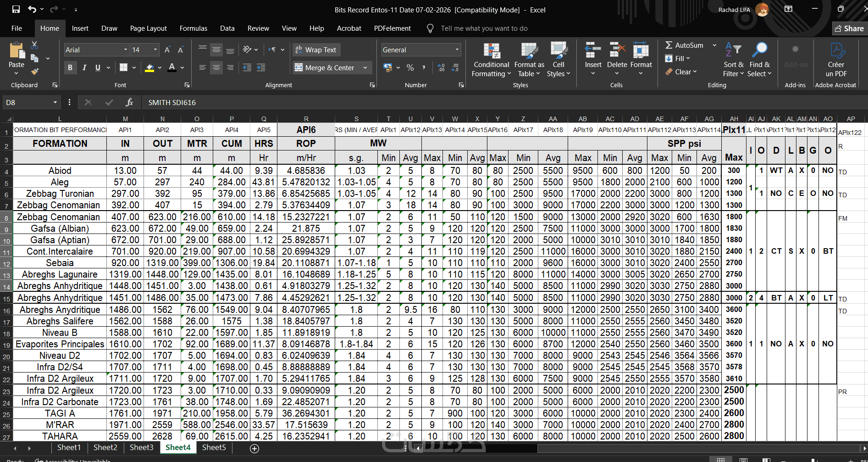Open the font name Arial dropdown
The height and width of the screenshot is (462, 868).
[126, 50]
